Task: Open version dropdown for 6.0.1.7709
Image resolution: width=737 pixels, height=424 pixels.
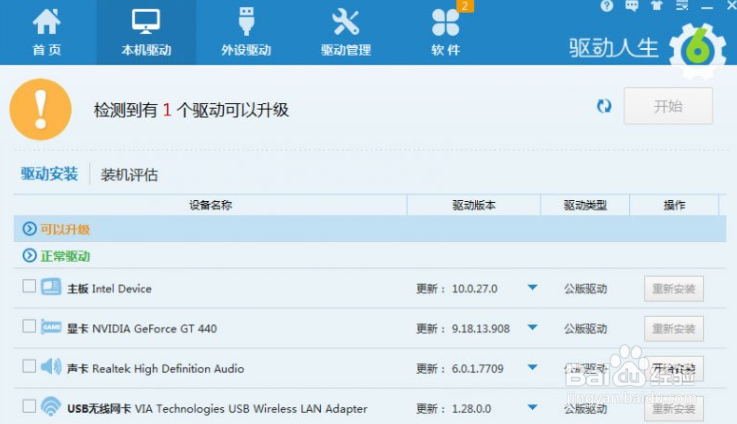Action: [x=533, y=368]
